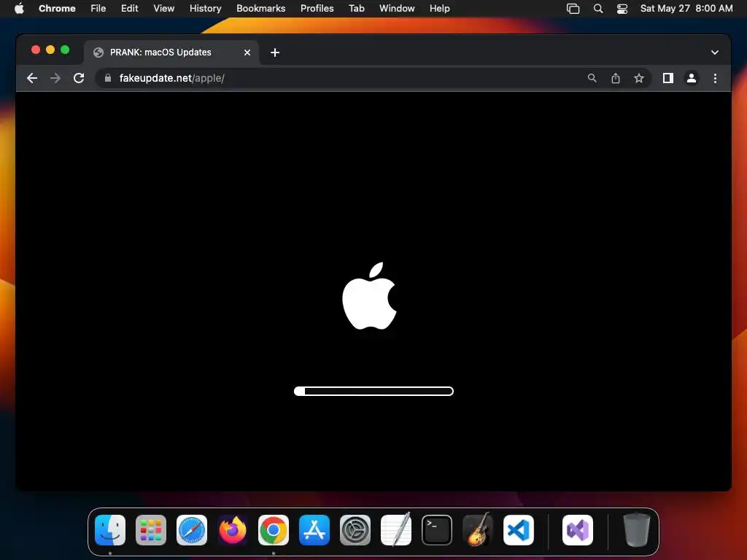Viewport: 747px width, 560px height.
Task: Open Visual Studio Code from the Dock
Action: point(519,530)
